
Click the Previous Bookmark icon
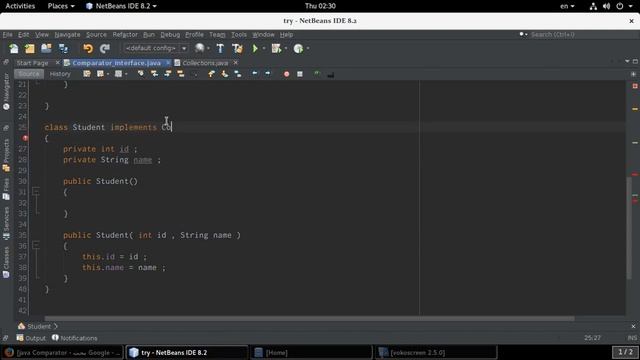[211, 74]
